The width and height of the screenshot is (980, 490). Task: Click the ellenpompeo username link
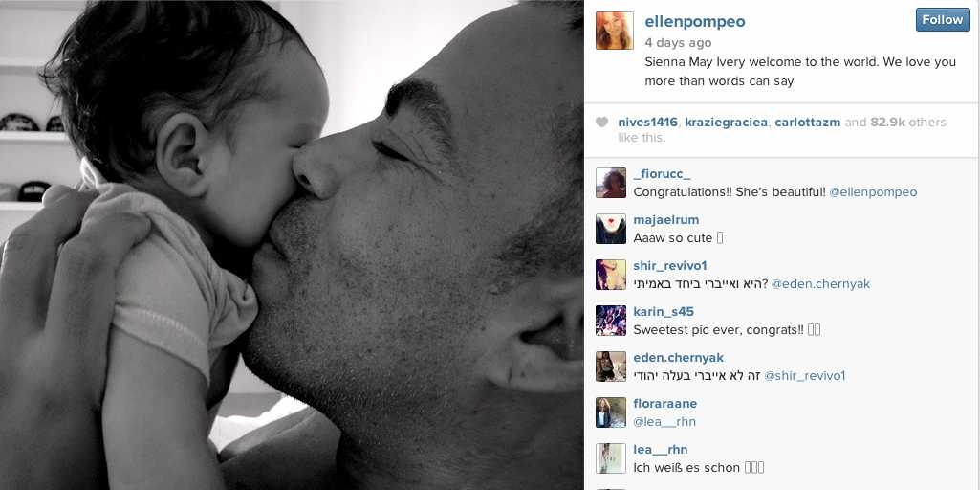coord(695,22)
